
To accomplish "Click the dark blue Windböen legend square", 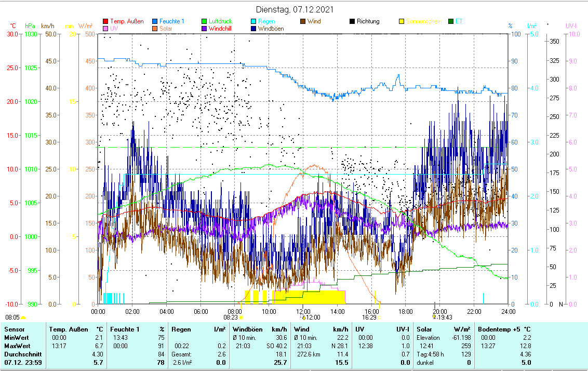I will 253,29.
